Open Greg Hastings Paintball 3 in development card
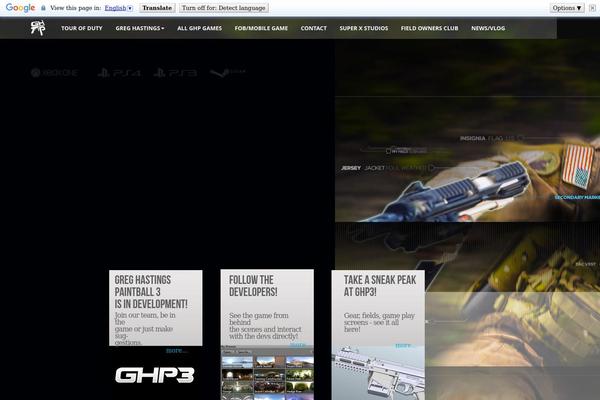Screen dimensions: 600x400 156,308
